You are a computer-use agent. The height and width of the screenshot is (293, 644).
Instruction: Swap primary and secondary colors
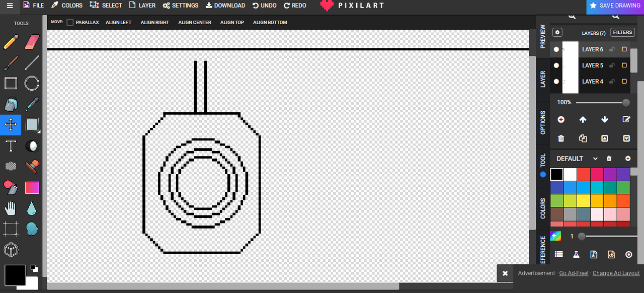coord(34,268)
